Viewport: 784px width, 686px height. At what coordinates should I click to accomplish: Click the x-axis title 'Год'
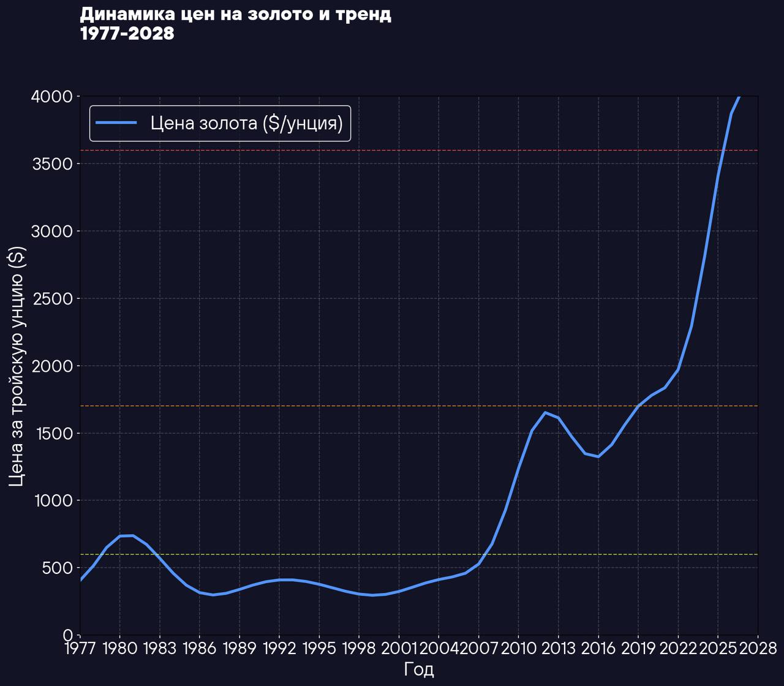[419, 669]
